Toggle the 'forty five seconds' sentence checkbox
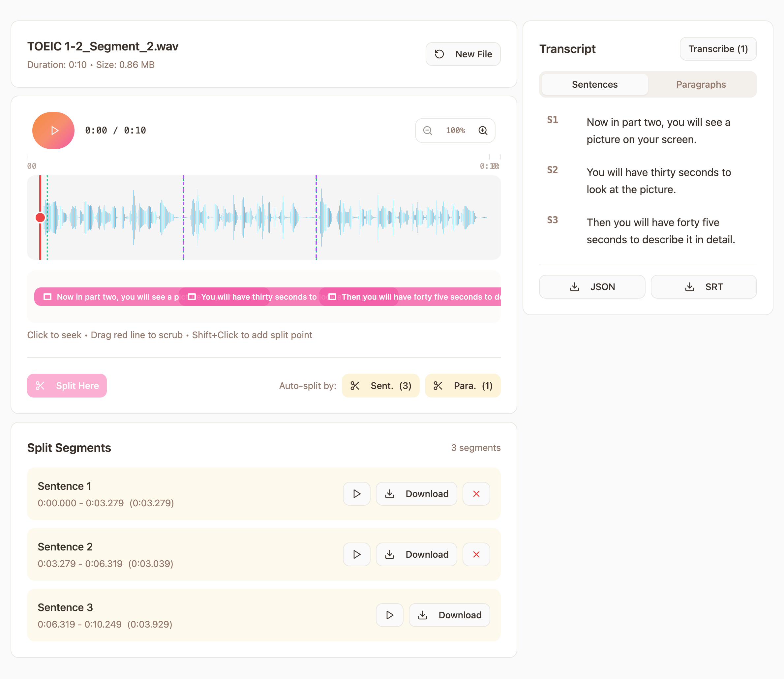Viewport: 784px width, 679px height. tap(332, 297)
